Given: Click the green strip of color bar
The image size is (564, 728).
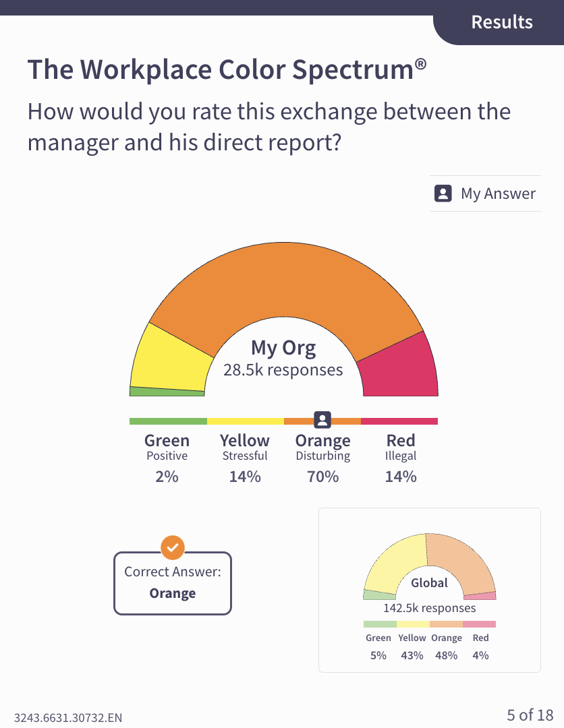Looking at the screenshot, I should pyautogui.click(x=168, y=421).
